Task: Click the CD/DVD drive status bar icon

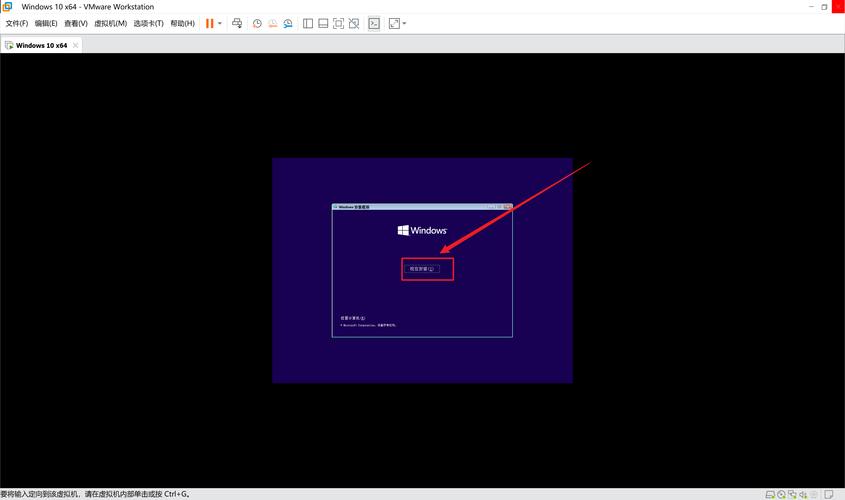Action: [x=781, y=494]
